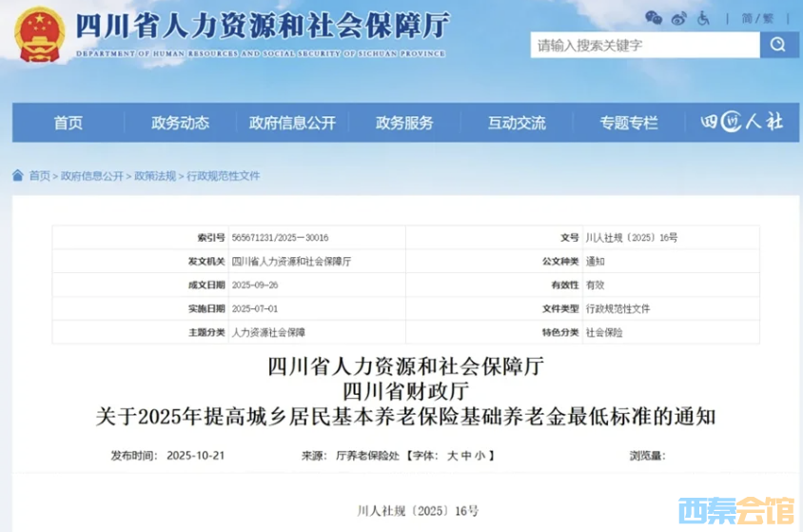The width and height of the screenshot is (803, 532).
Task: Switch to 繁 traditional Chinese
Action: [768, 18]
